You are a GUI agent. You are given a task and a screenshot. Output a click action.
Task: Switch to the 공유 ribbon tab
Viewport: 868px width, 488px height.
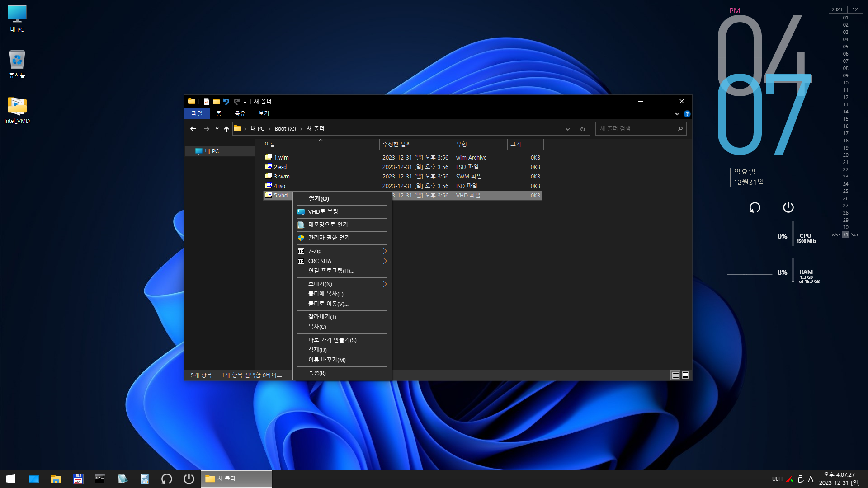tap(240, 113)
